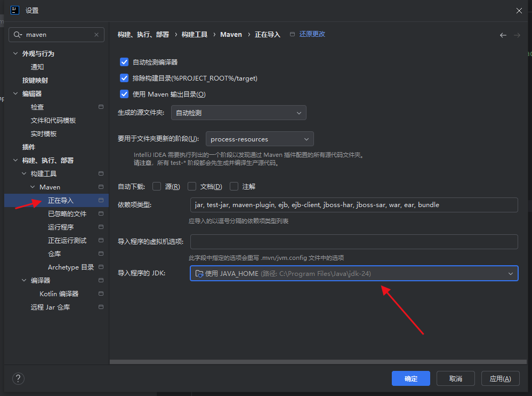Viewport: 532px width, 396px height.
Task: Click the project icon next to 还原更改
Action: [292, 34]
